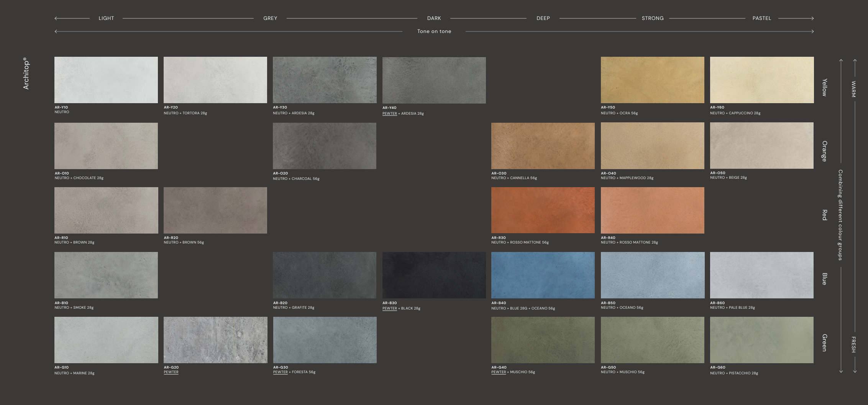Screen dimensions: 868x405
Task: Click the 'NEUTRO + PISTACCHIO 28g' caption
Action: (x=734, y=373)
